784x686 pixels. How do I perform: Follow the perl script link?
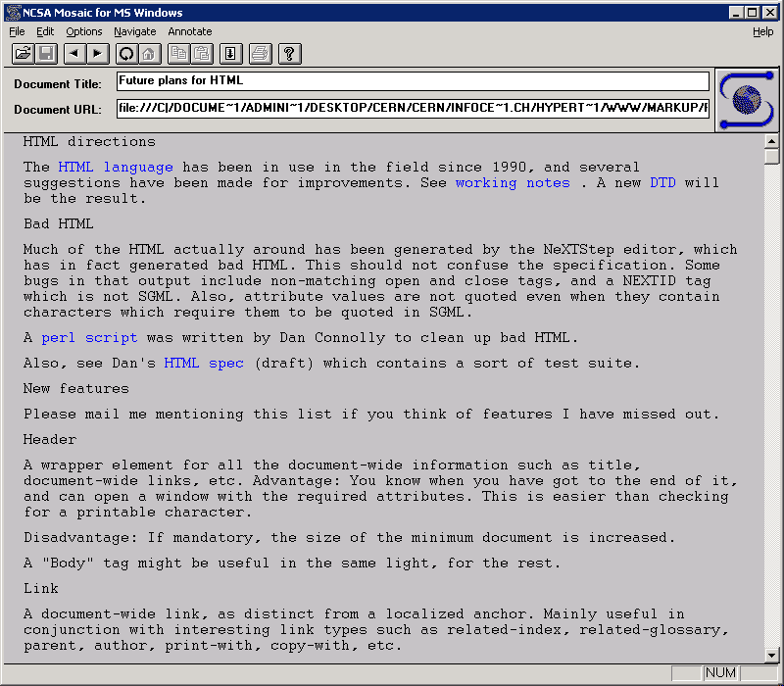(89, 338)
